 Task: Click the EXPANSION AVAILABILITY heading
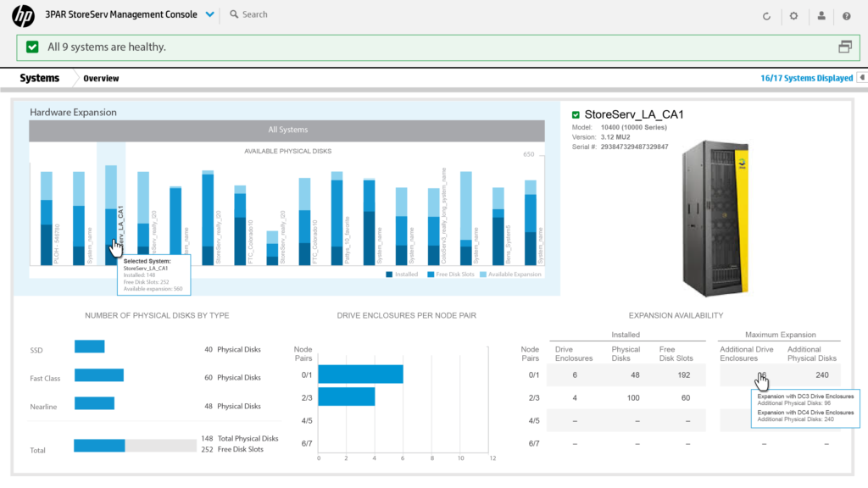click(676, 315)
